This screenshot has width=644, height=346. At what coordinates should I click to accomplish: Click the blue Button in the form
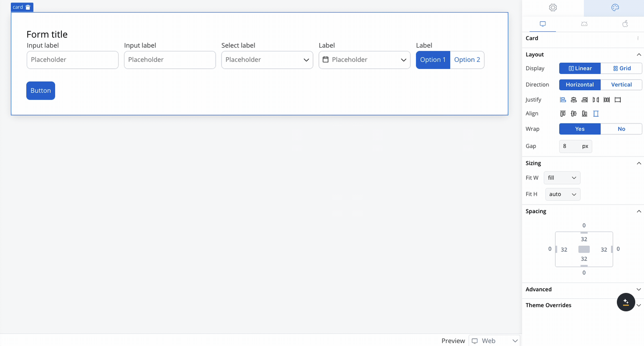pos(40,91)
